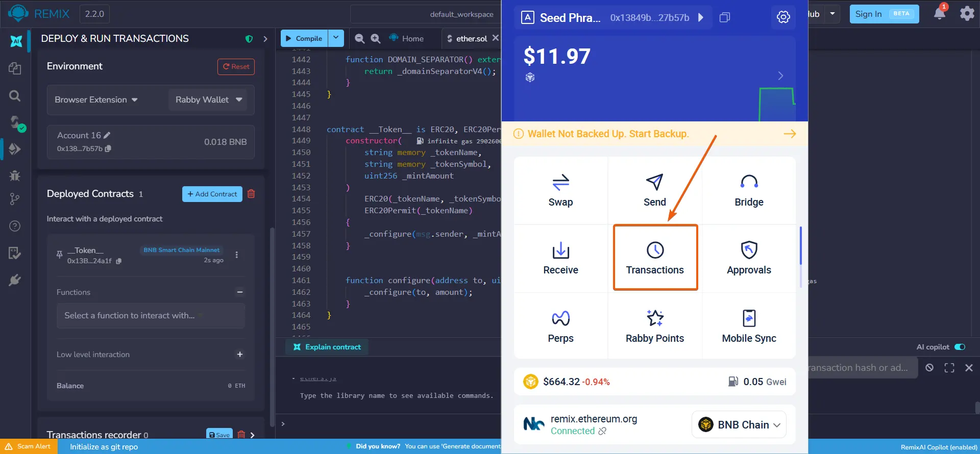Open the __Token__ contract kebab menu

(236, 255)
